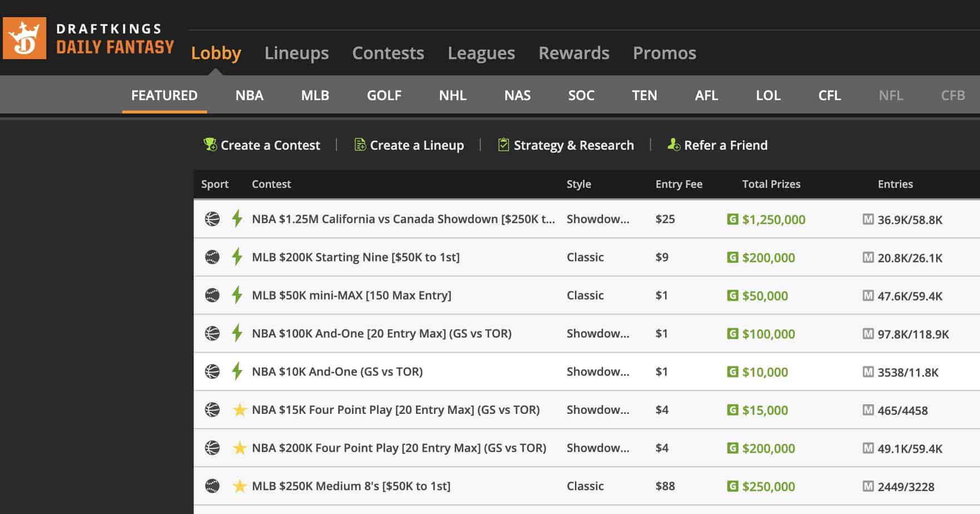Click the Create a Lineup link

(x=417, y=145)
